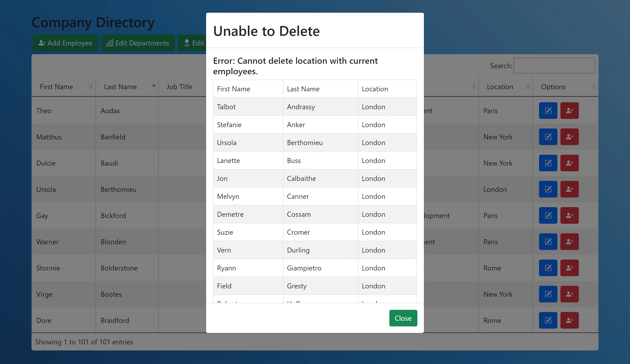Open the edit icon on Dulcie Baudi's row
Image resolution: width=630 pixels, height=364 pixels.
548,163
